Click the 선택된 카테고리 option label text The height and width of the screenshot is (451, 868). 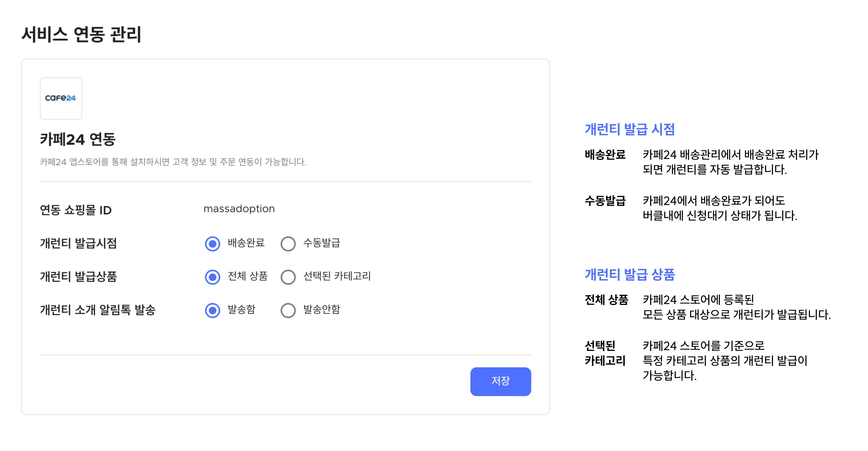click(x=337, y=276)
